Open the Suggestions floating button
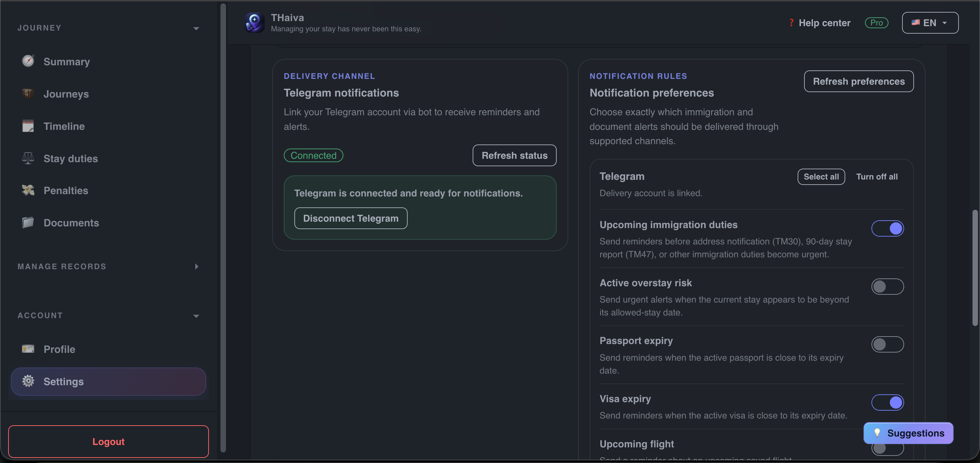The height and width of the screenshot is (463, 980). 908,433
